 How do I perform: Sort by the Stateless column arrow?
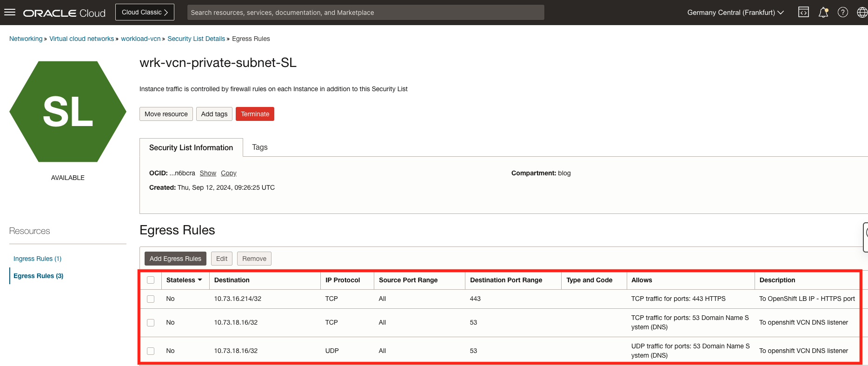pos(200,280)
